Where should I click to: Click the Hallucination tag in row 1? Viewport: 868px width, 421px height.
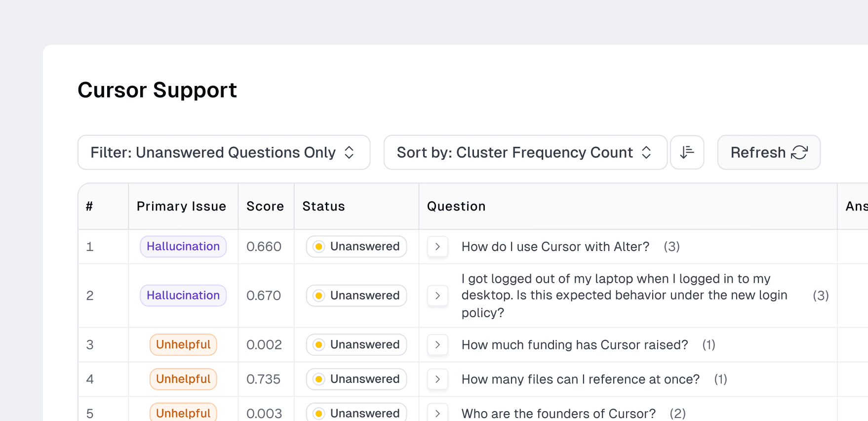click(183, 247)
